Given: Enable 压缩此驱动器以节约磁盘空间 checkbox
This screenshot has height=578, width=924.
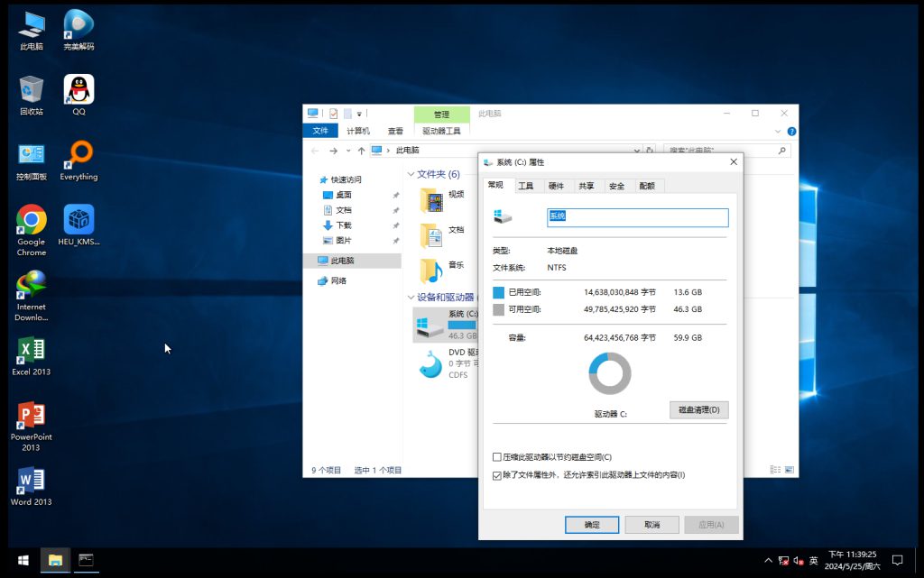Looking at the screenshot, I should pyautogui.click(x=497, y=457).
